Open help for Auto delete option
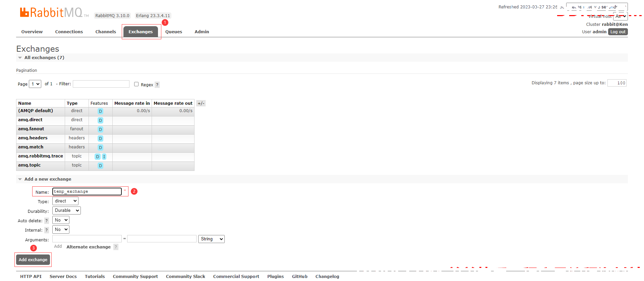 [x=47, y=221]
